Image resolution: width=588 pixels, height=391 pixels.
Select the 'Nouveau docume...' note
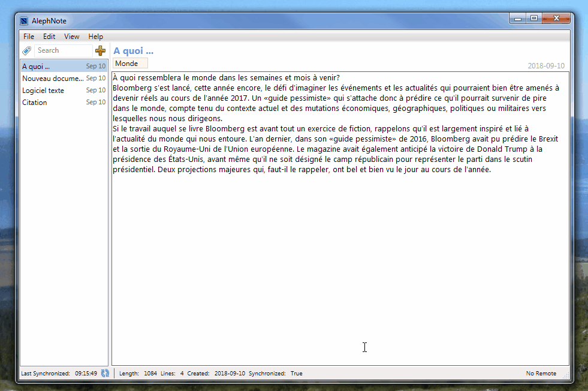pos(64,79)
